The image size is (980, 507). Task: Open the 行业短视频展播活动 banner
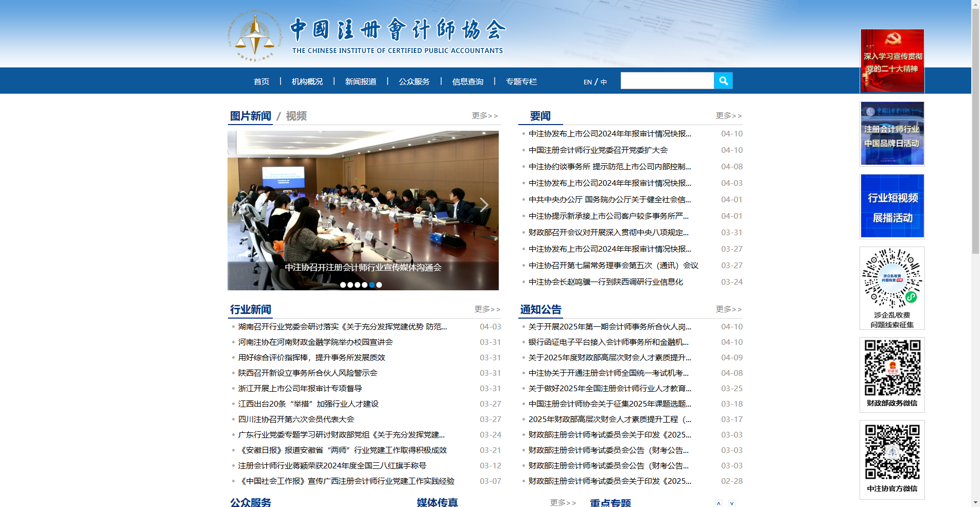click(x=891, y=206)
